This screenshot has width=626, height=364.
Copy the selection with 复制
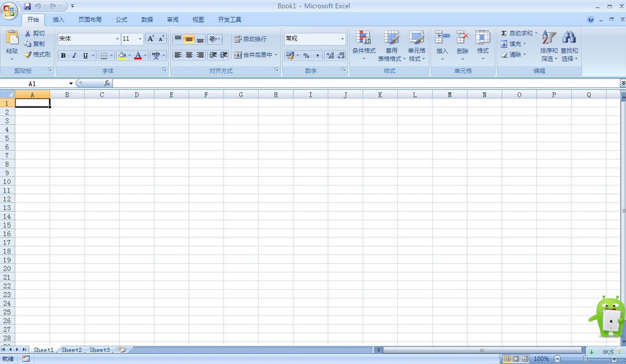pos(35,44)
